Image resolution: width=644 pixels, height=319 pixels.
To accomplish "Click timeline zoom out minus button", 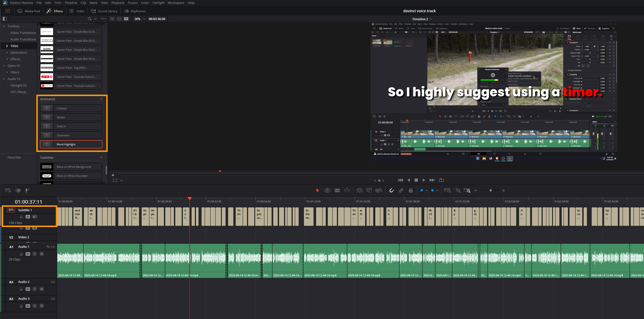I will (x=476, y=191).
